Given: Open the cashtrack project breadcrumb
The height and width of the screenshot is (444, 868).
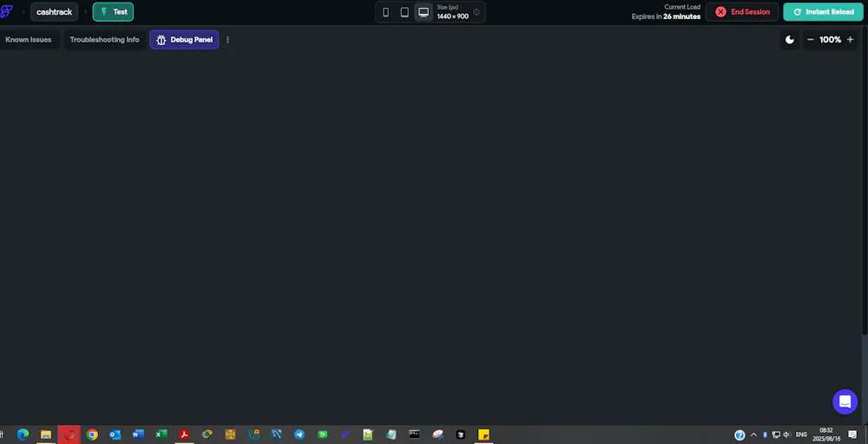Looking at the screenshot, I should pos(54,12).
